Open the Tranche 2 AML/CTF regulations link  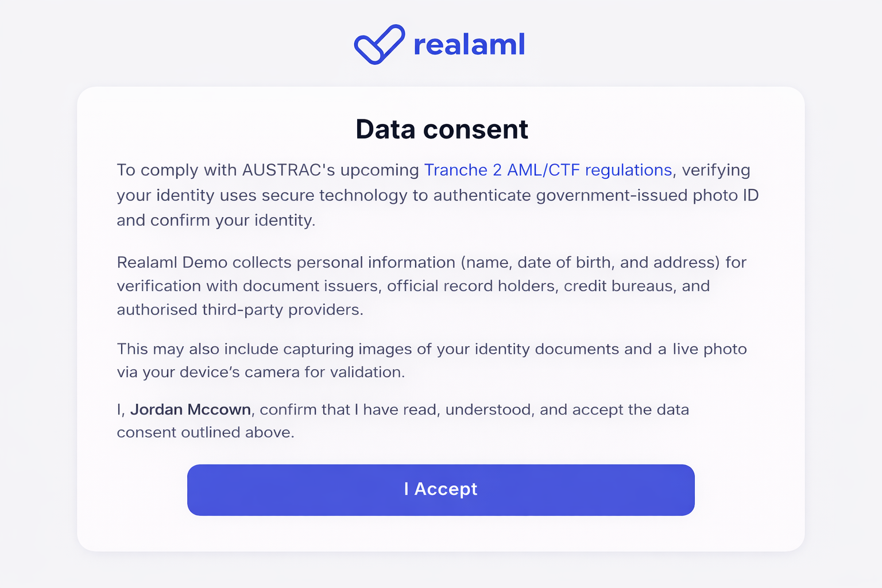[548, 170]
